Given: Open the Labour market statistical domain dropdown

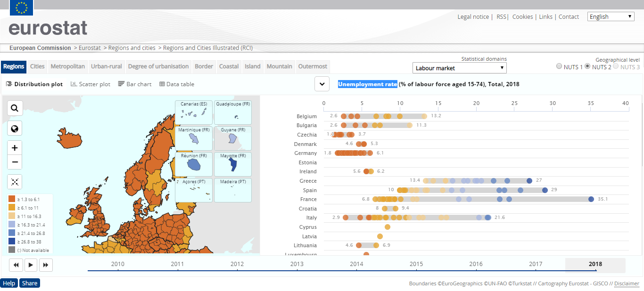Looking at the screenshot, I should pyautogui.click(x=460, y=68).
